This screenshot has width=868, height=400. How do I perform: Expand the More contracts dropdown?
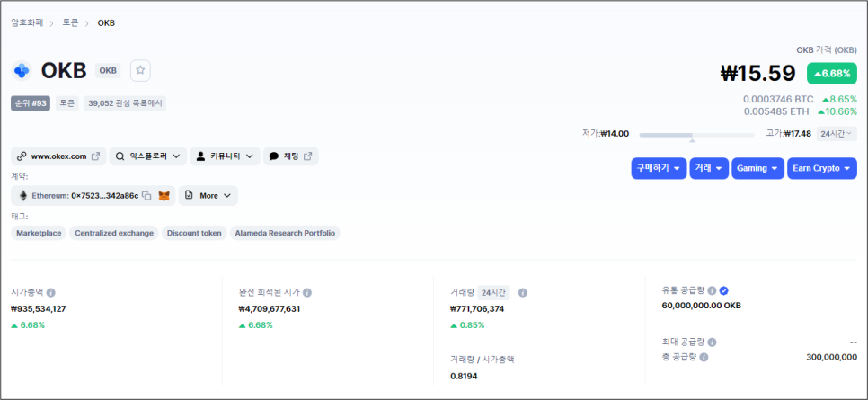pos(208,196)
